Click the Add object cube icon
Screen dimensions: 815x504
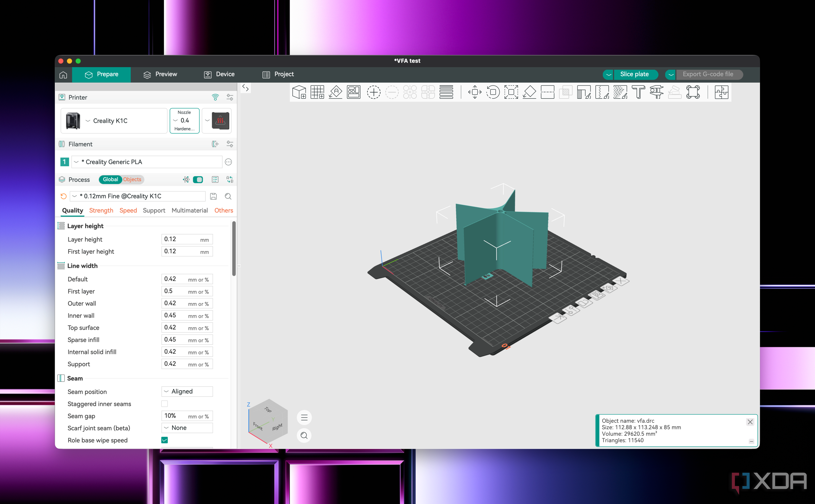(x=299, y=92)
